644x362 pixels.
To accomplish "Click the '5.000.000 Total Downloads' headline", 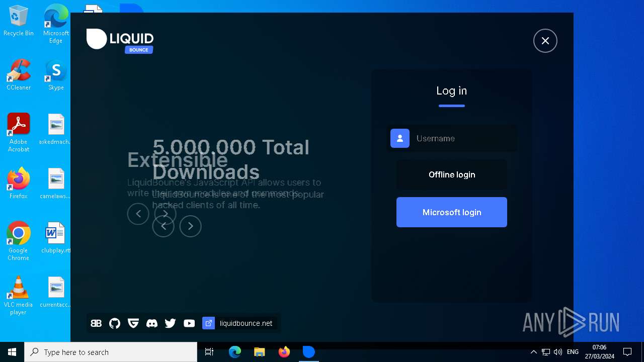I will click(x=230, y=159).
